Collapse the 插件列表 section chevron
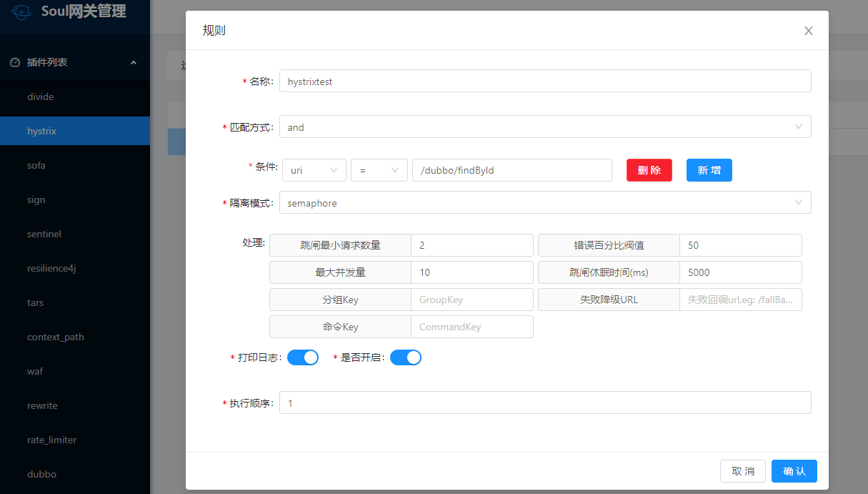Screen dimensions: 868x494 tap(133, 62)
